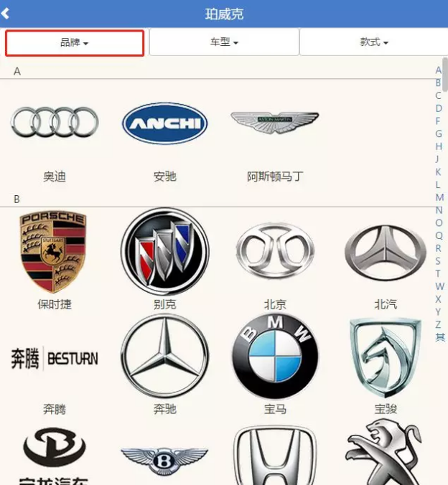
Task: Click the 奔驰 brand label
Action: pyautogui.click(x=164, y=409)
